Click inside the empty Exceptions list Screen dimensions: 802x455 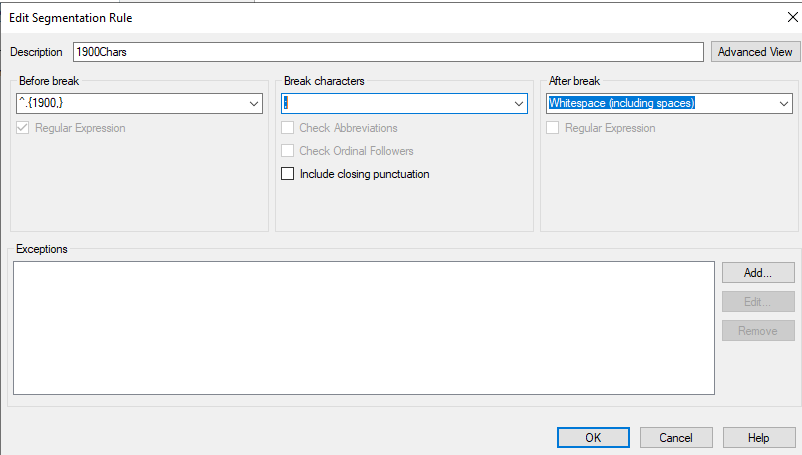363,328
